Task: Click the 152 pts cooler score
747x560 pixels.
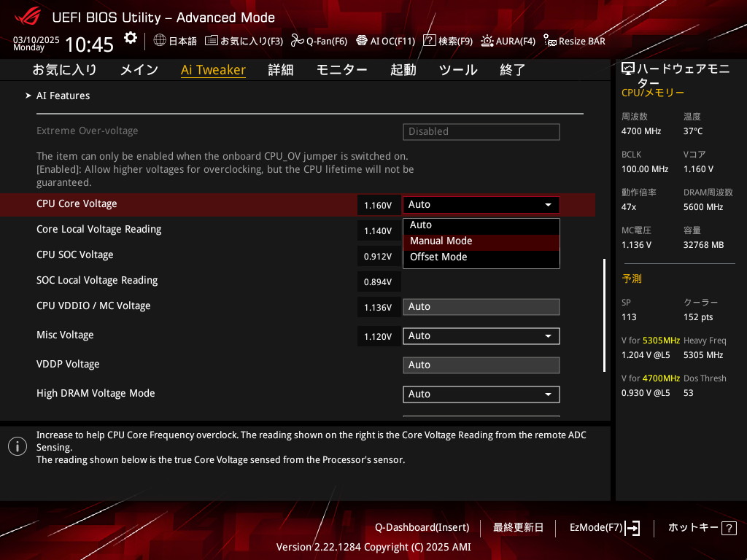Action: click(x=698, y=318)
